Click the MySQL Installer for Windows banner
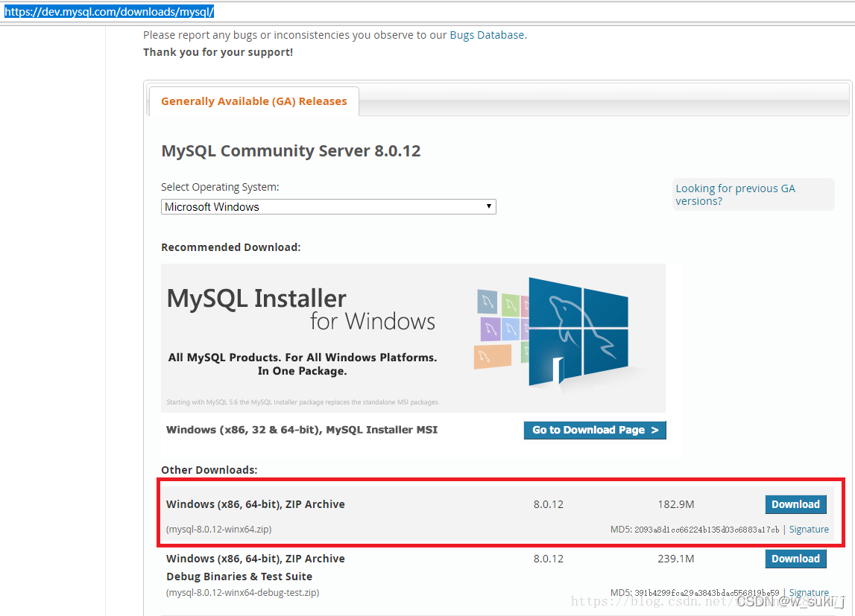Image resolution: width=855 pixels, height=616 pixels. point(413,338)
